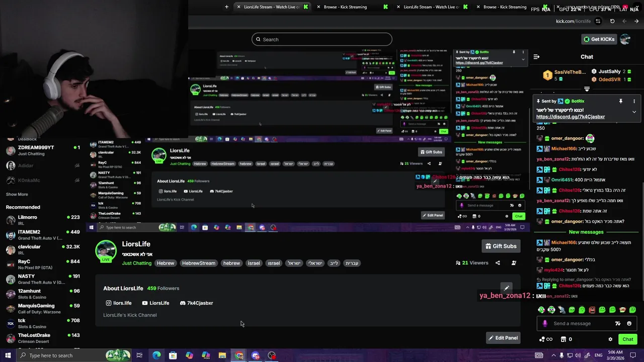The image size is (644, 362).
Task: Edit the about section pencil icon
Action: (x=506, y=288)
